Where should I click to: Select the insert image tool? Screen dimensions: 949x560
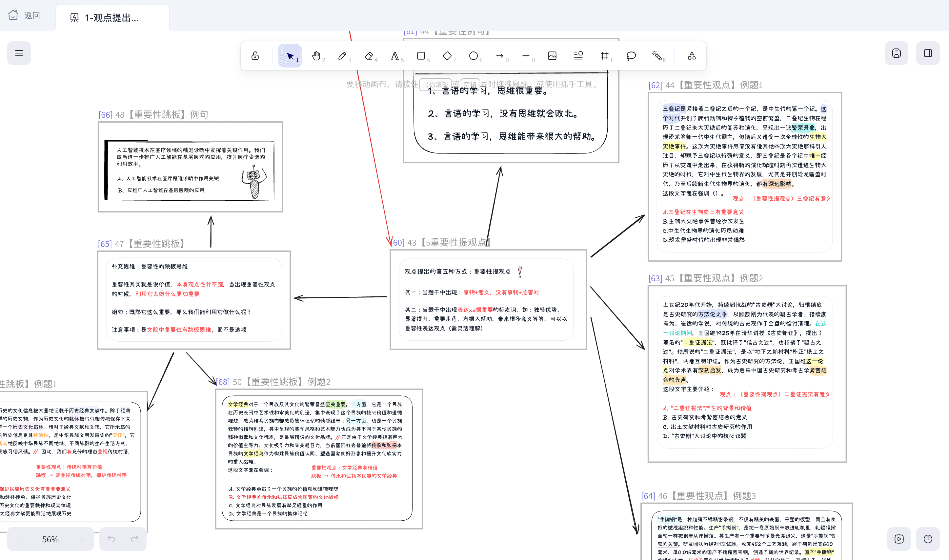552,56
